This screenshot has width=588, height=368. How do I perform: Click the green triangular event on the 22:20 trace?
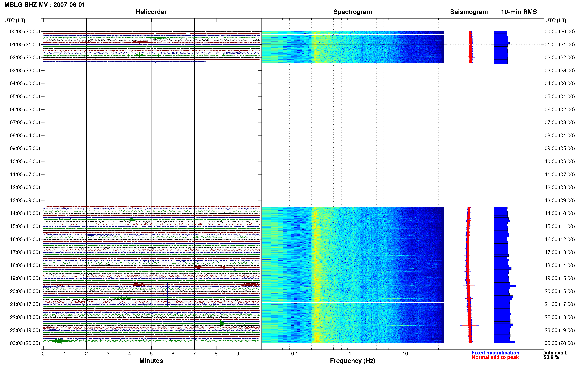point(222,323)
